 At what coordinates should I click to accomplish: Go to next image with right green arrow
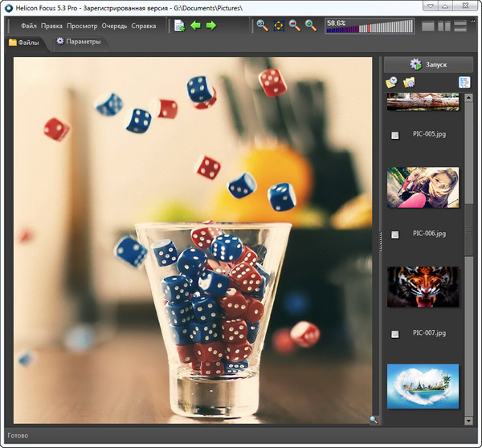(x=211, y=26)
